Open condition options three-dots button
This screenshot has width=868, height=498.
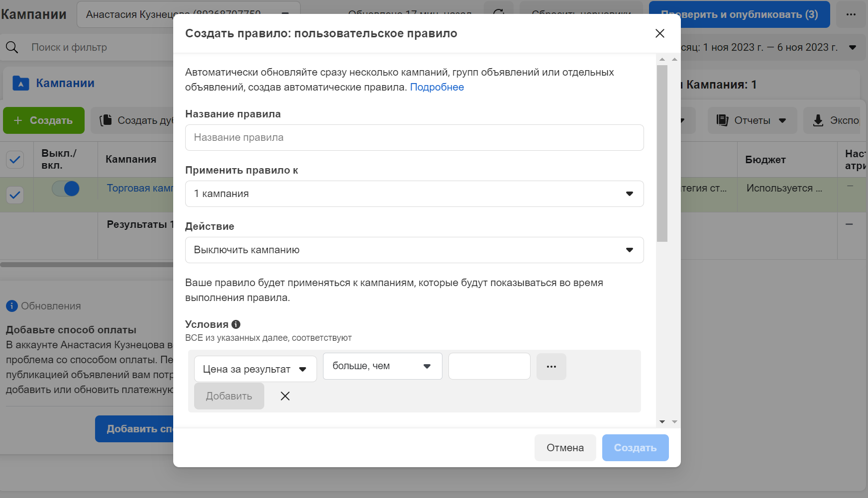click(551, 366)
